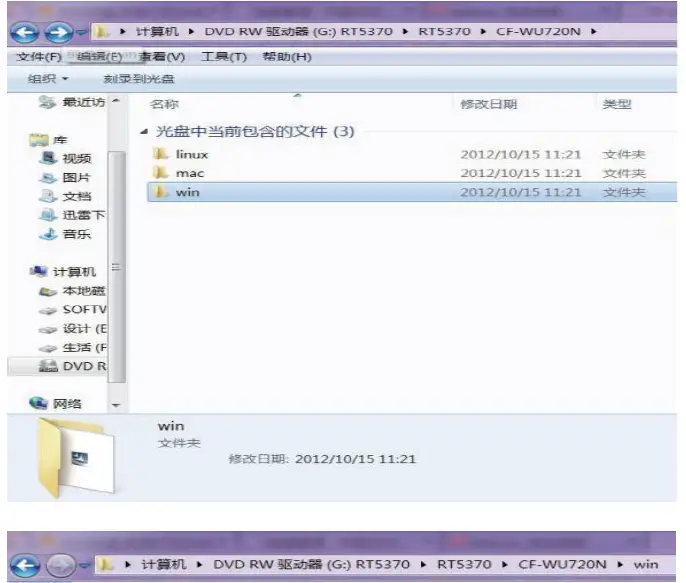Open 工具(T) menu

point(224,57)
